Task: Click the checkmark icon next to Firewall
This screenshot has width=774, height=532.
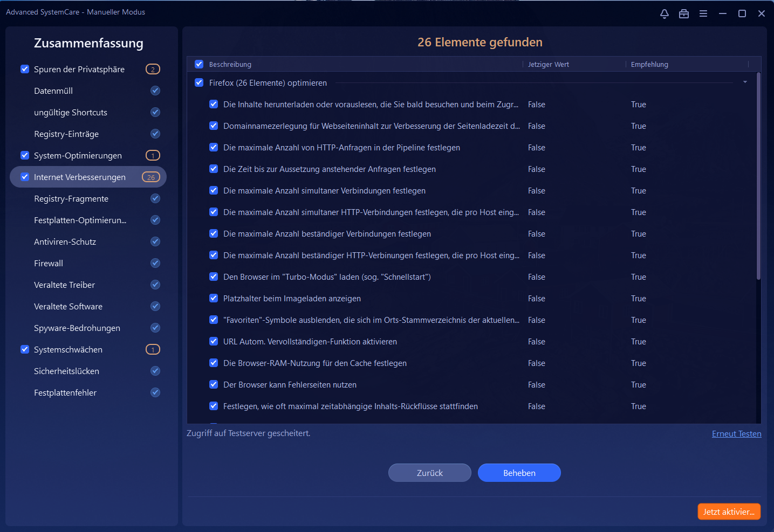Action: [155, 263]
